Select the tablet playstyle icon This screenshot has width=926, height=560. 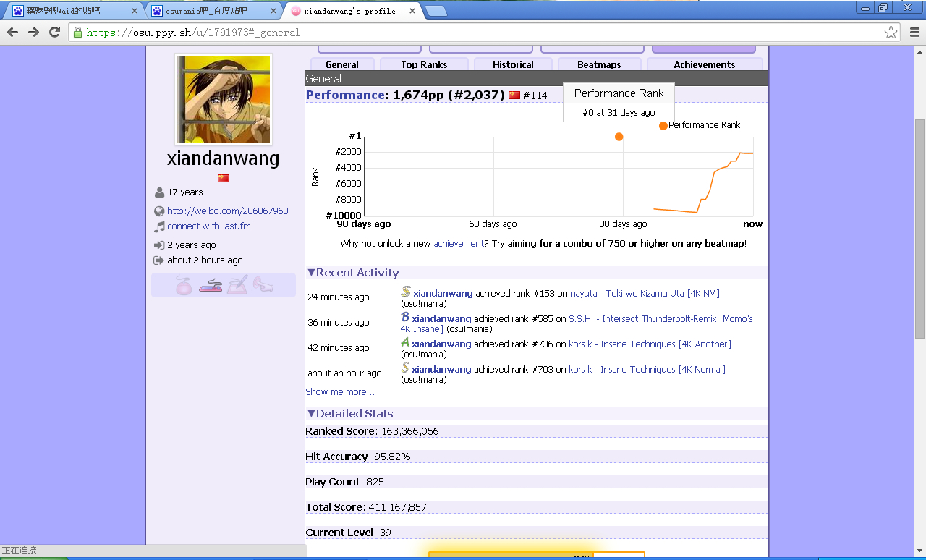tap(238, 285)
